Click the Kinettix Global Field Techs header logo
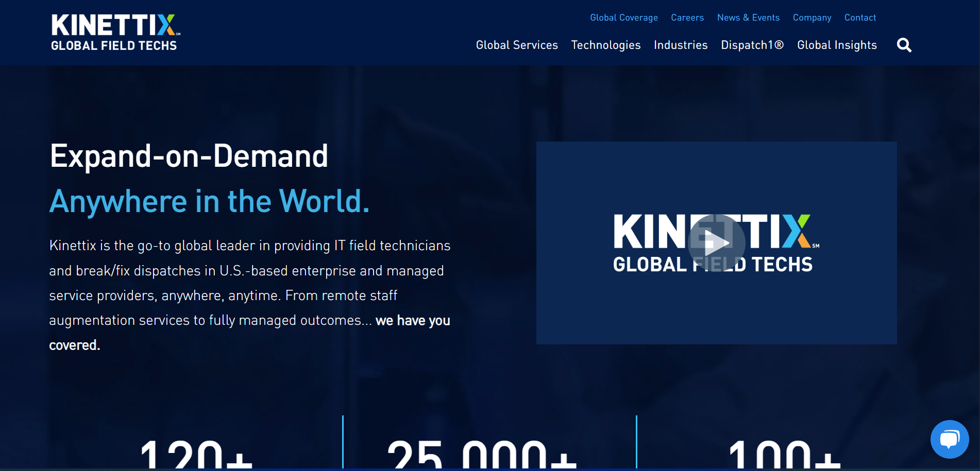This screenshot has width=980, height=471. (x=115, y=32)
